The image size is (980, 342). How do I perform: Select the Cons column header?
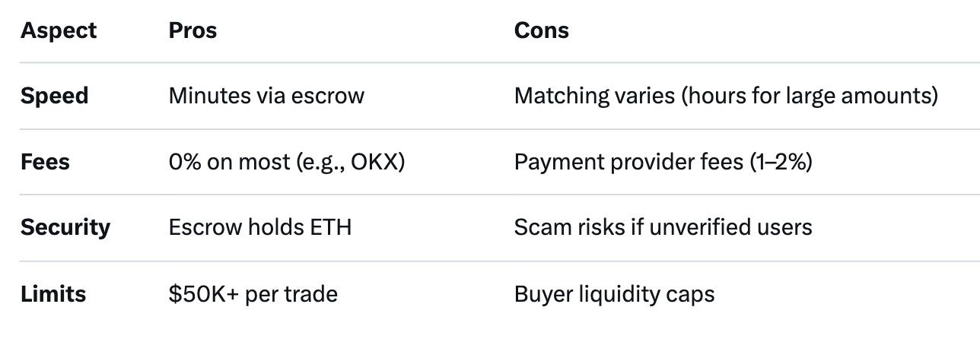point(541,30)
